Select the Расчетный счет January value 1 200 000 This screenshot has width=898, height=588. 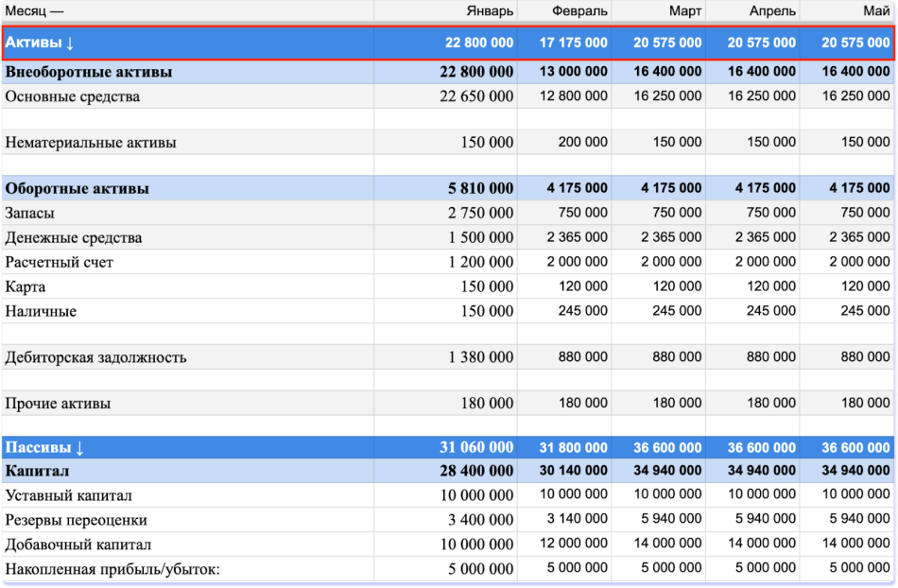click(x=480, y=262)
